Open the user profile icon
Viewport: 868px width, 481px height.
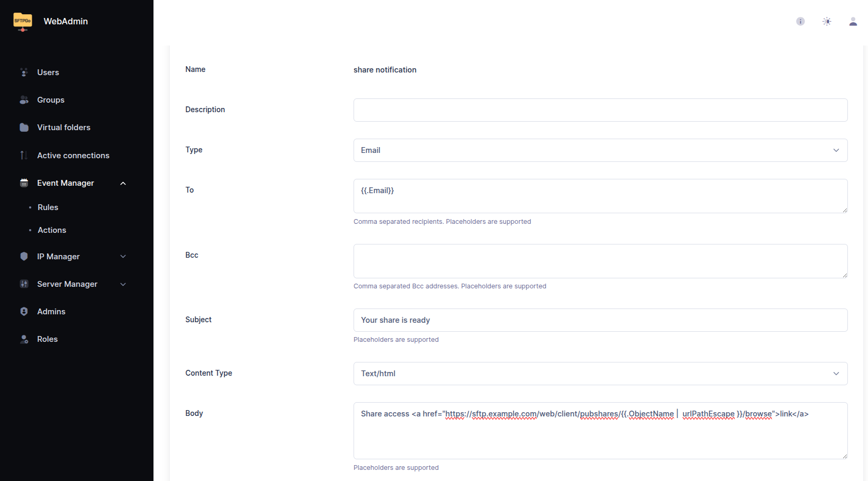[853, 21]
